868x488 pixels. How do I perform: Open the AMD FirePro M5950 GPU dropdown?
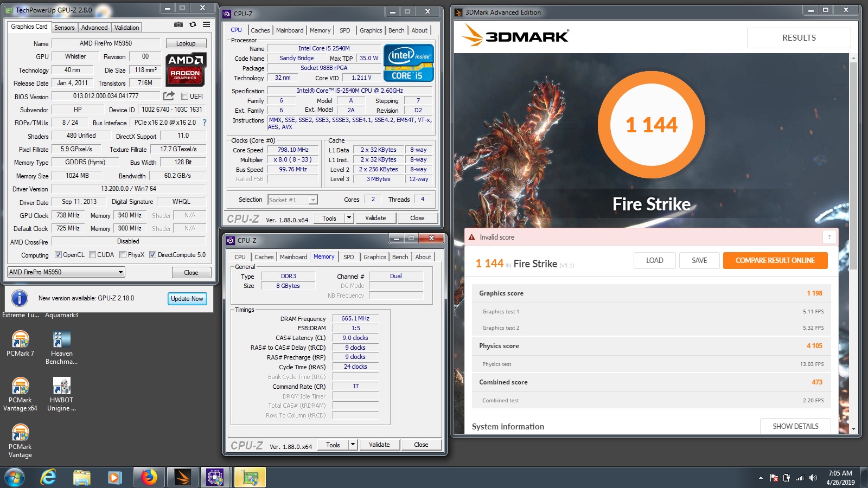[x=66, y=272]
